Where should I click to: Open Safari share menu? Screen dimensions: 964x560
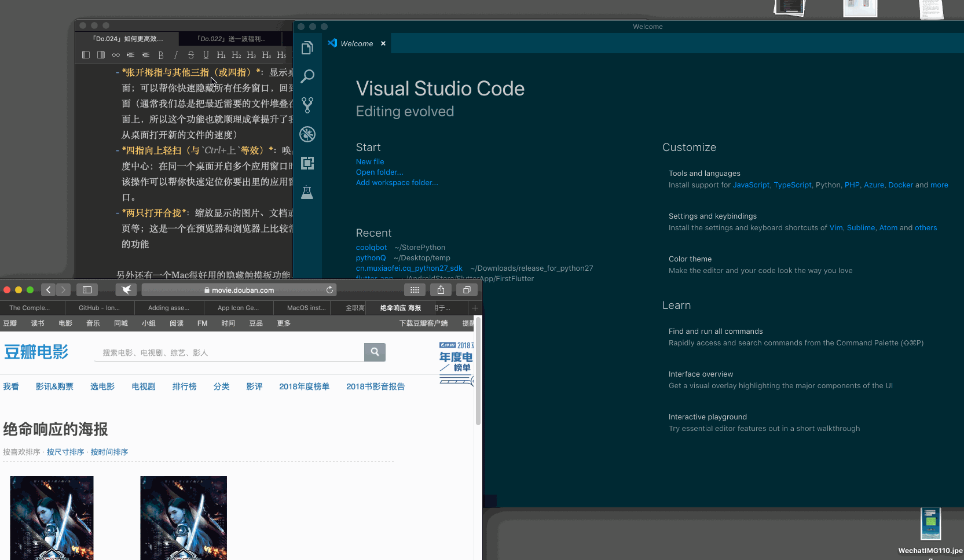click(x=441, y=290)
